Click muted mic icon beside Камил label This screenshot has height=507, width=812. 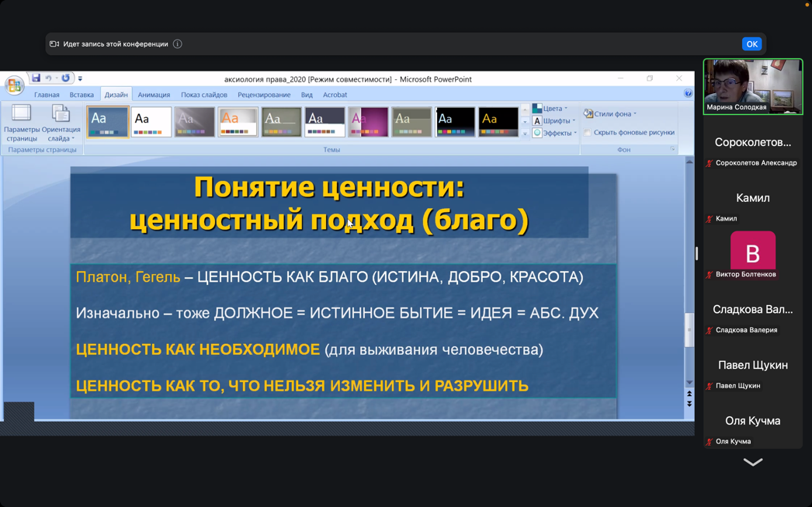(x=710, y=218)
